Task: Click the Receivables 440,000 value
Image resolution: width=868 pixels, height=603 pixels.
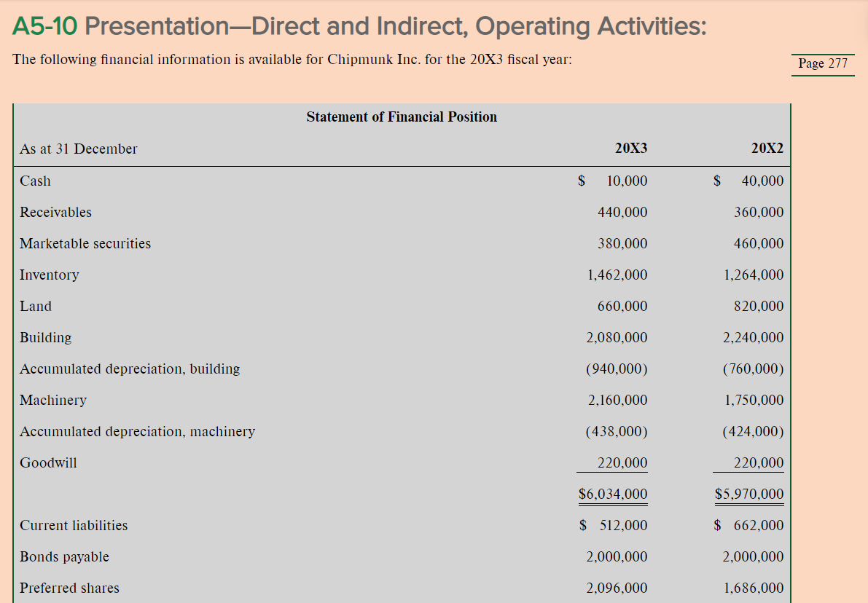Action: [622, 213]
